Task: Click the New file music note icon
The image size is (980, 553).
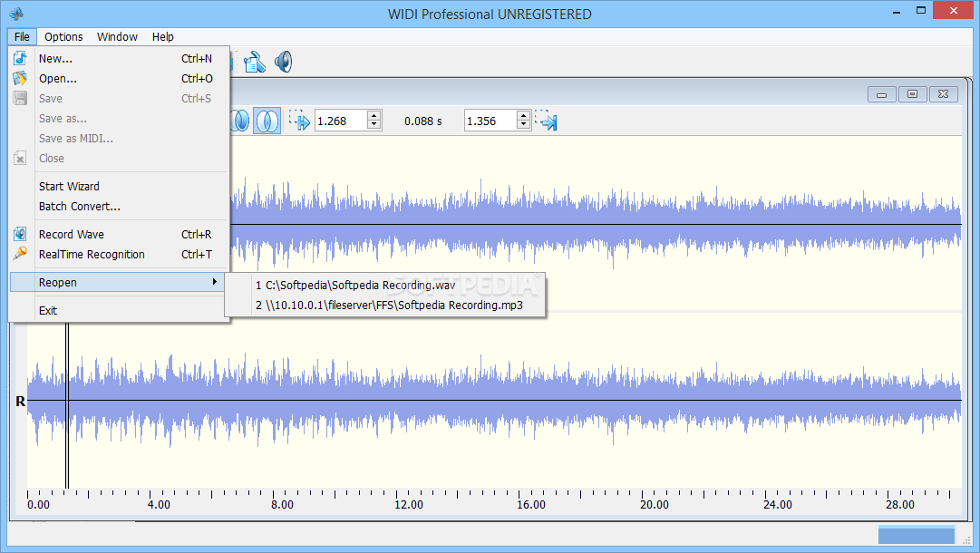Action: coord(20,58)
